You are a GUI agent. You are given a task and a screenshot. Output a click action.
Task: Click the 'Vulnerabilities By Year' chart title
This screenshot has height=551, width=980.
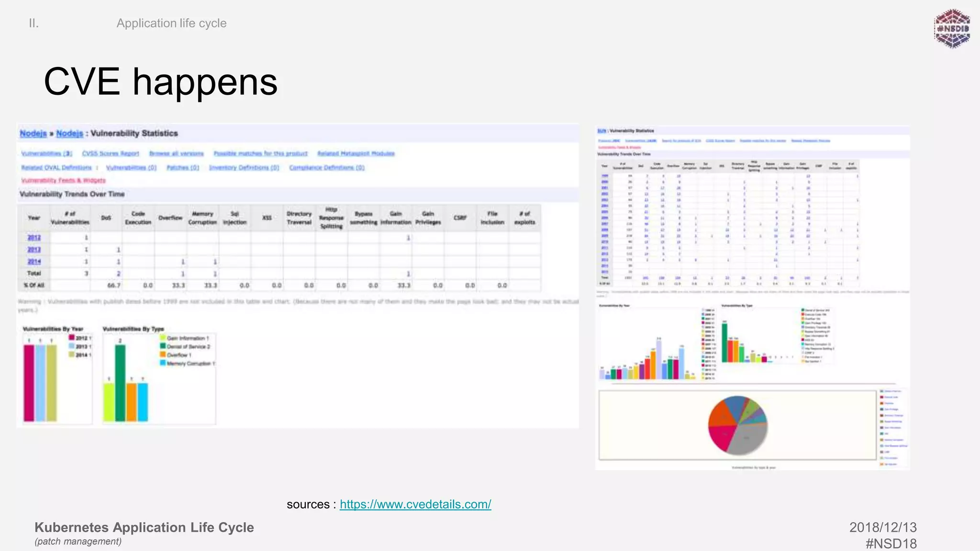[x=53, y=329]
